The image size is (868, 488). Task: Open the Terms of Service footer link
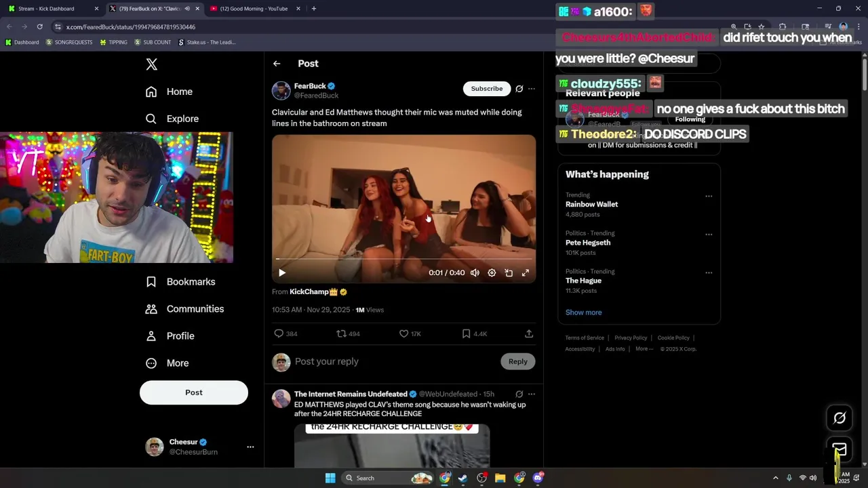click(x=585, y=338)
